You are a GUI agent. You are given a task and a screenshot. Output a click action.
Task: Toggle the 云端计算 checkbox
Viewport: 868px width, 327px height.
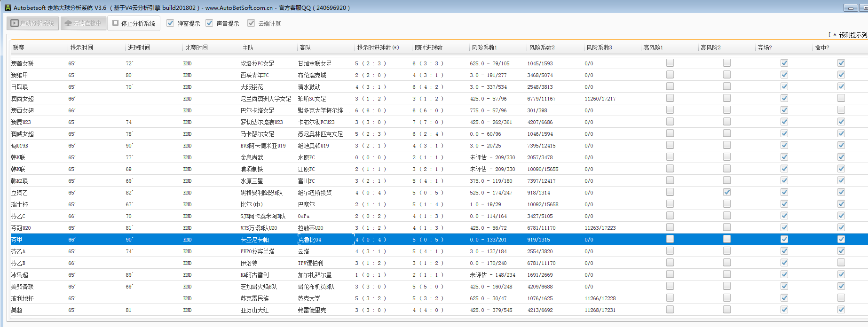click(251, 23)
